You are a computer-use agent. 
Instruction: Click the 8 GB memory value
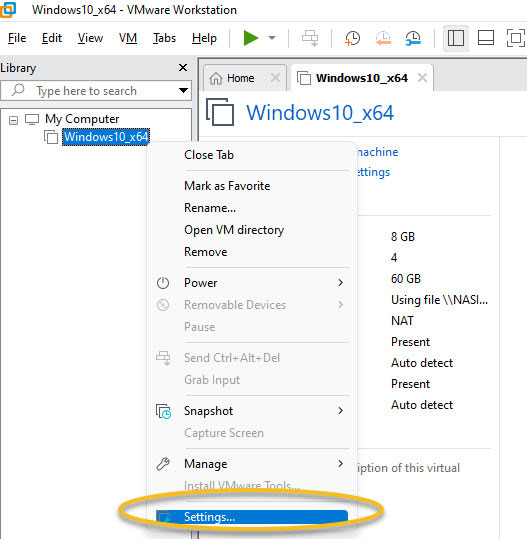click(403, 237)
